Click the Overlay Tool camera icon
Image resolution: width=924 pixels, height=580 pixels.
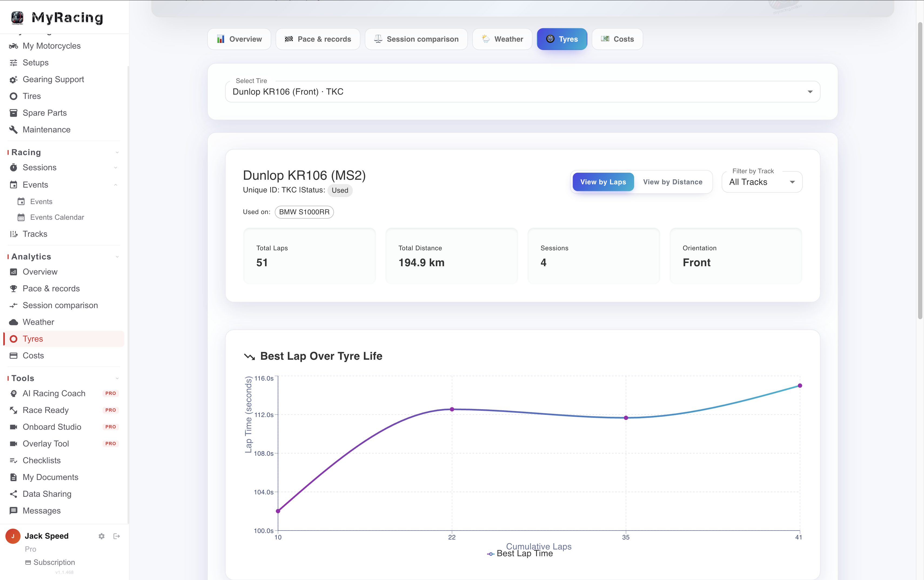tap(14, 444)
